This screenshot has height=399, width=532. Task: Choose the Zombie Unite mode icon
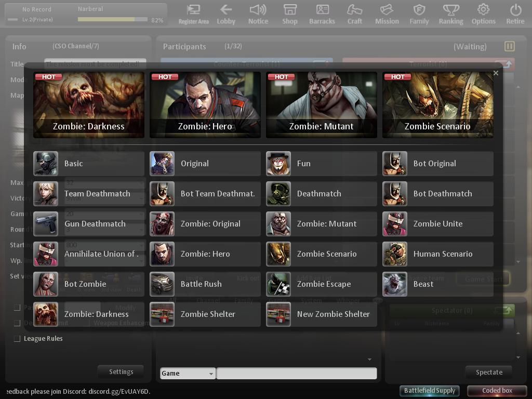[x=395, y=224]
